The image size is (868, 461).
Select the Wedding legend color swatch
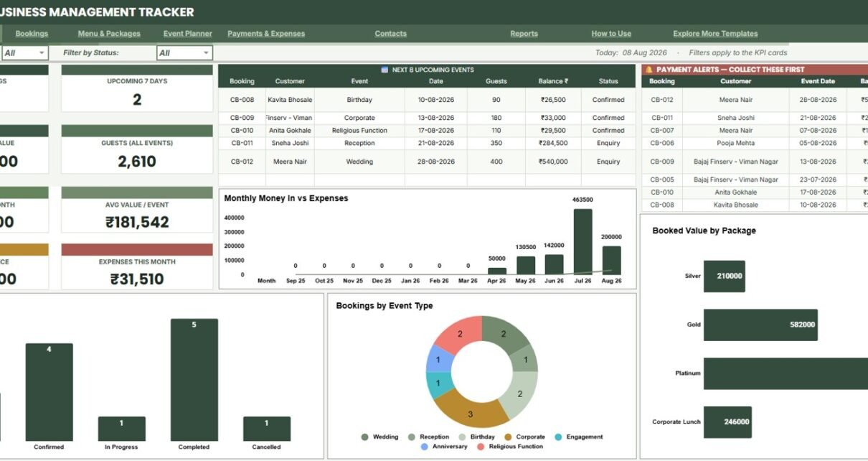(364, 437)
